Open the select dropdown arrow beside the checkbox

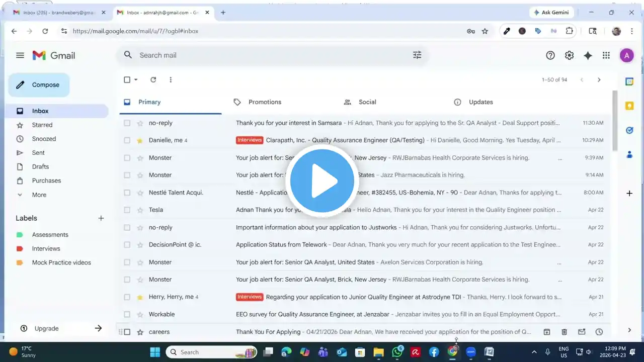point(136,79)
